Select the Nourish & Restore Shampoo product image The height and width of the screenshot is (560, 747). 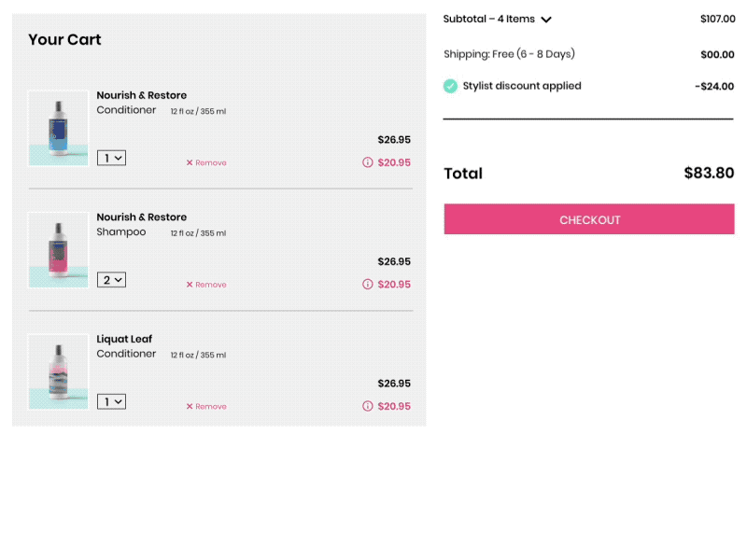click(58, 249)
